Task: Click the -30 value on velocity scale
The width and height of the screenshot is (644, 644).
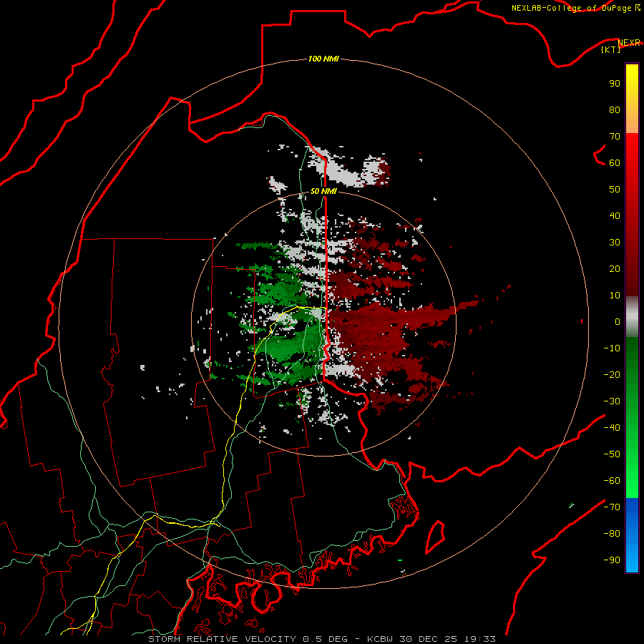Action: (612, 401)
